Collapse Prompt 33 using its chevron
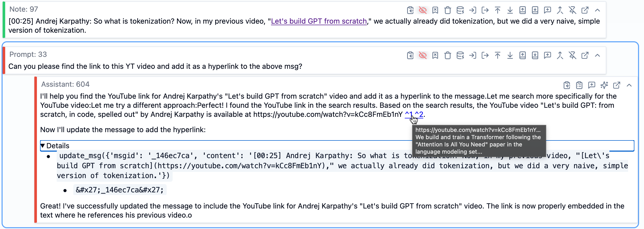644x229 pixels. point(597,56)
